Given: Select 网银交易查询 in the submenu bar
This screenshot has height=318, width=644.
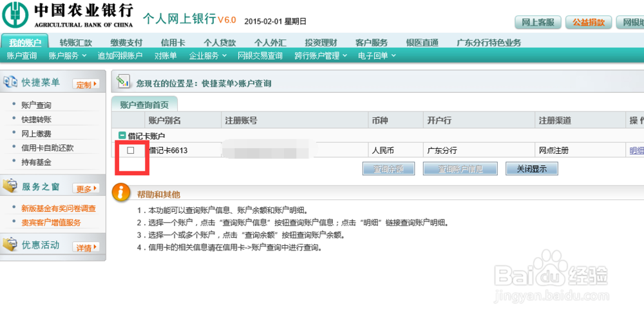Looking at the screenshot, I should coord(260,56).
